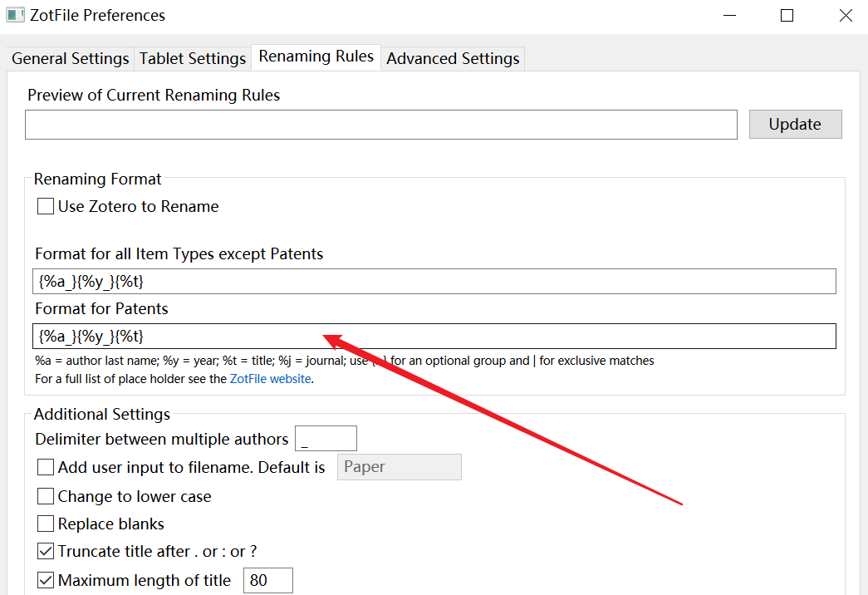Screen dimensions: 868x595
Task: Edit the multiple authors delimiter field
Action: (x=326, y=439)
